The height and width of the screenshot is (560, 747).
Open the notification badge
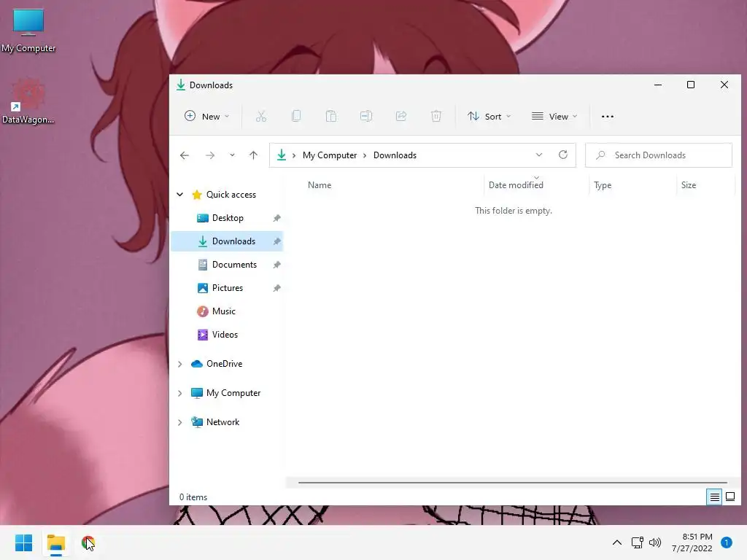point(727,542)
